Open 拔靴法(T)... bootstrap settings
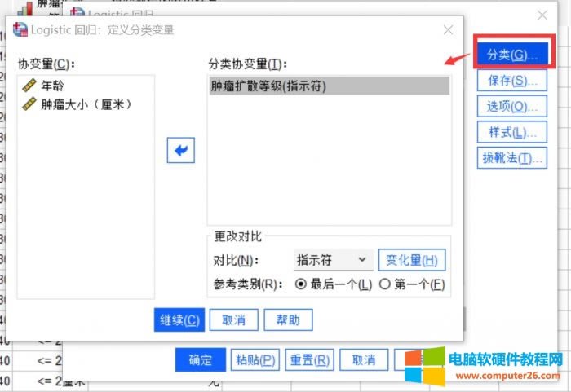571x392 pixels. (x=512, y=158)
